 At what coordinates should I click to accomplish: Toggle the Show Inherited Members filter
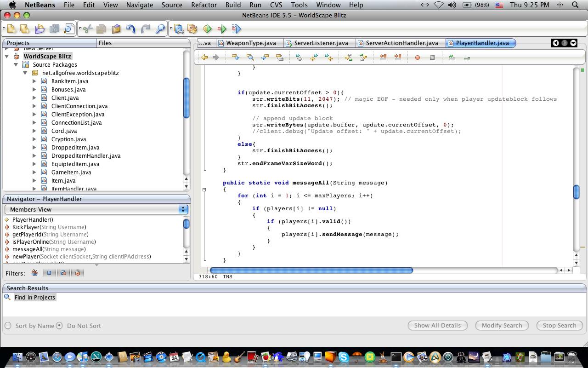click(35, 273)
